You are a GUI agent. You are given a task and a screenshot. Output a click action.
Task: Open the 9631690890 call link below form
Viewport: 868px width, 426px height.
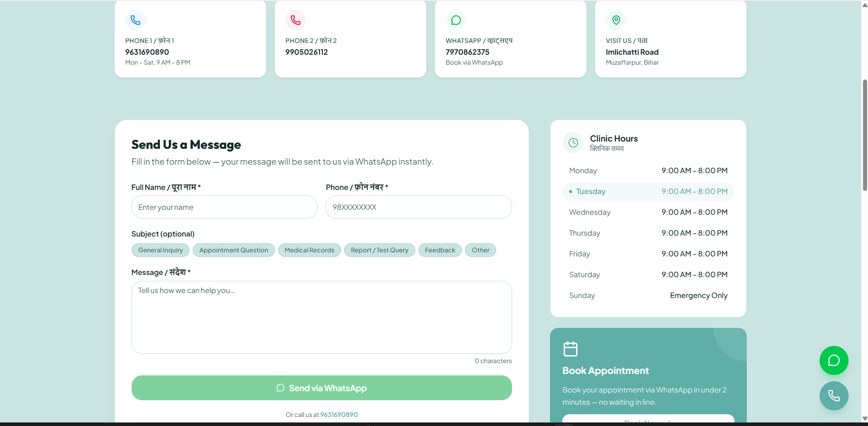[339, 415]
